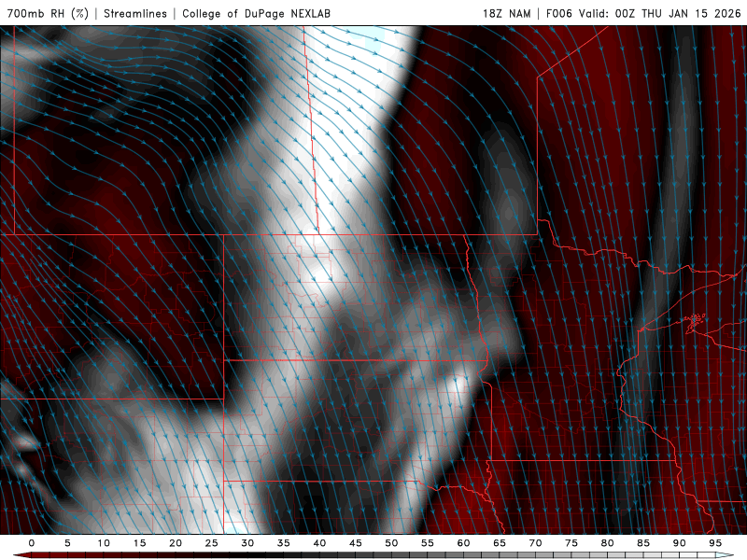Click the '85' tick label on color scale

(x=643, y=543)
